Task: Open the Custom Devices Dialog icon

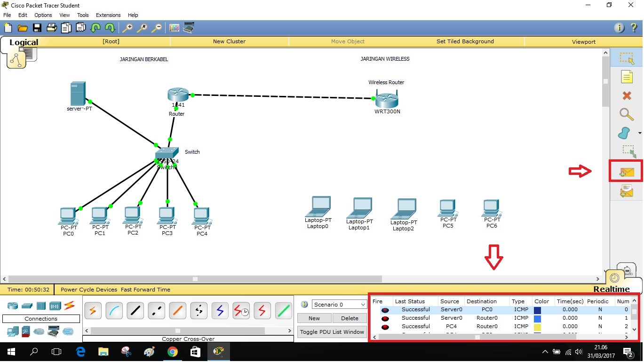Action: point(189,28)
